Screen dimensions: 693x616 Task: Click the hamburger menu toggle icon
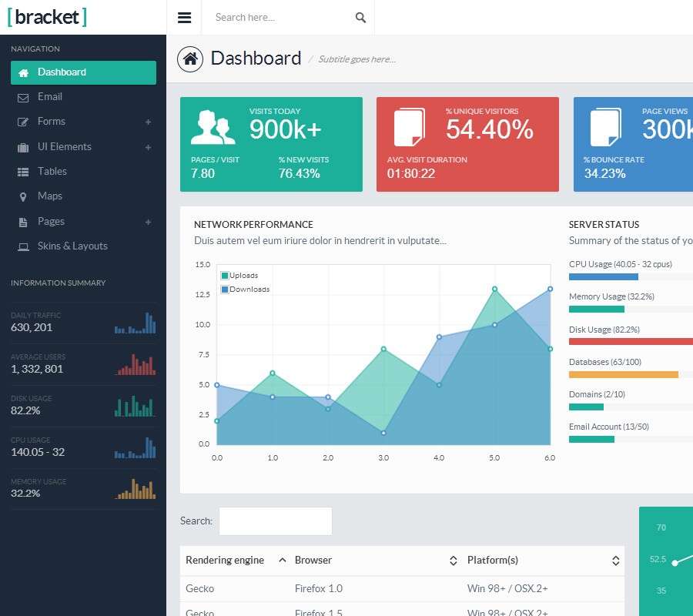pyautogui.click(x=184, y=17)
